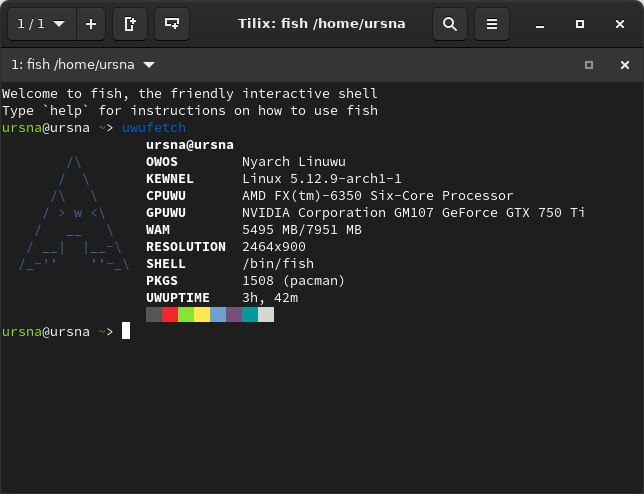Click the 'GPUWU' label
Image resolution: width=644 pixels, height=494 pixels.
166,213
